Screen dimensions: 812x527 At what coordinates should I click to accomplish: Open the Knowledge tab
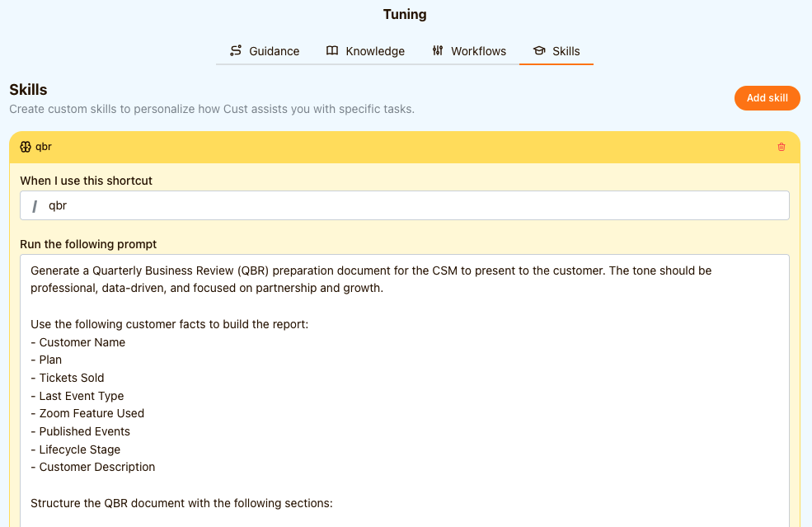(375, 51)
